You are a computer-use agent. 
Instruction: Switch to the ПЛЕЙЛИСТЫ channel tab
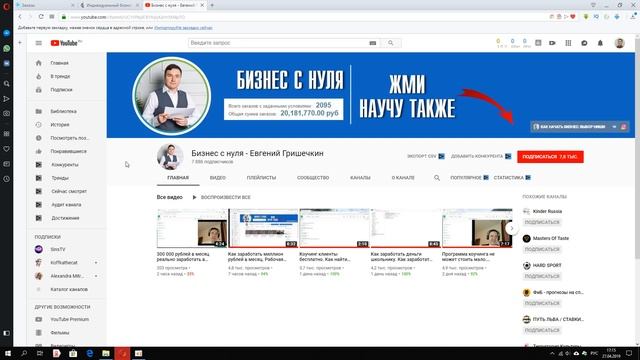261,178
